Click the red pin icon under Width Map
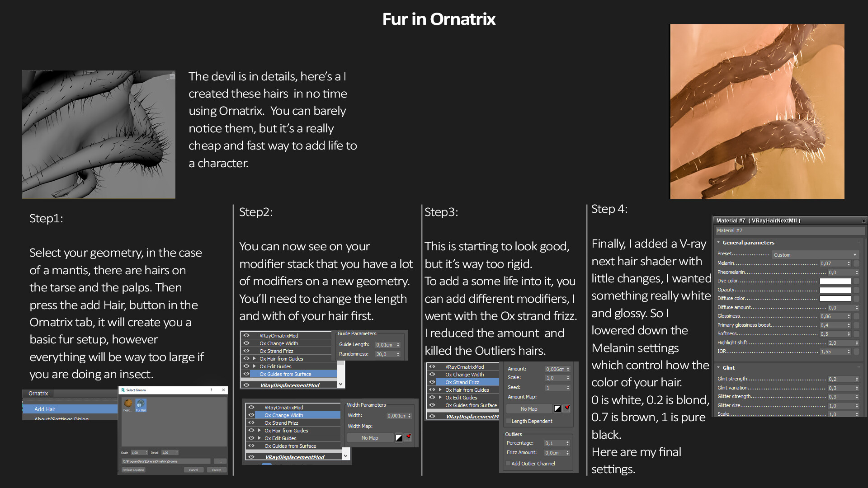Viewport: 868px width, 488px height. (408, 437)
